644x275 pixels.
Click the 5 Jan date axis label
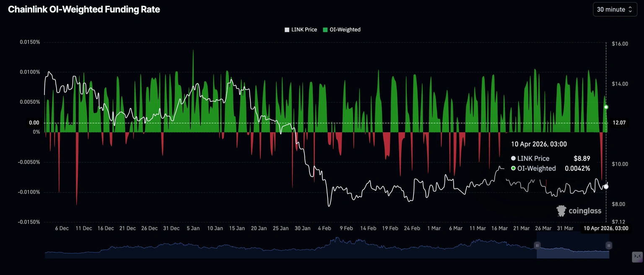coord(193,229)
